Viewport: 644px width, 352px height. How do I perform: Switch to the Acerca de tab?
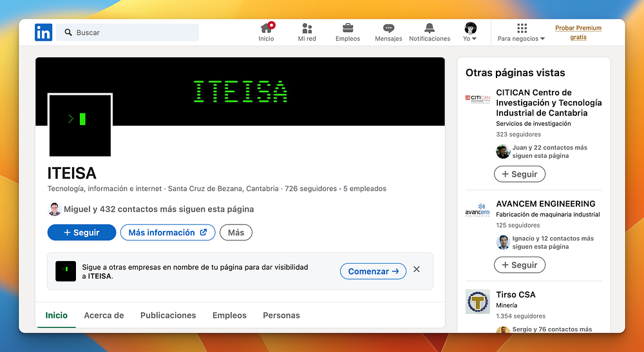tap(104, 315)
